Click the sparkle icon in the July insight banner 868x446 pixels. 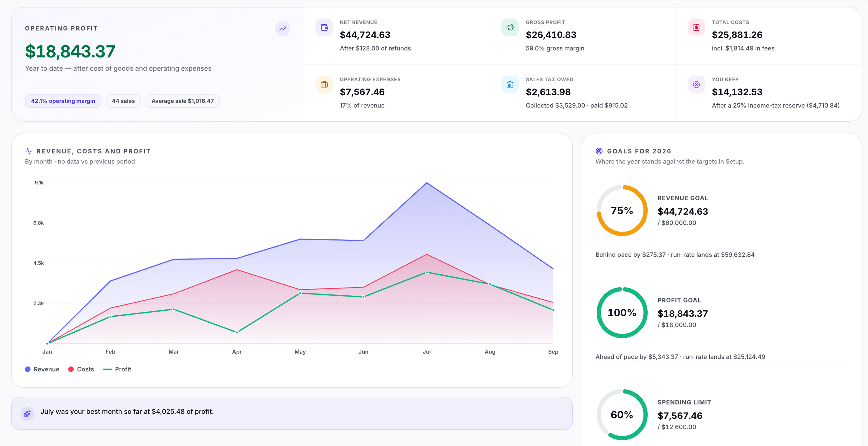tap(27, 413)
